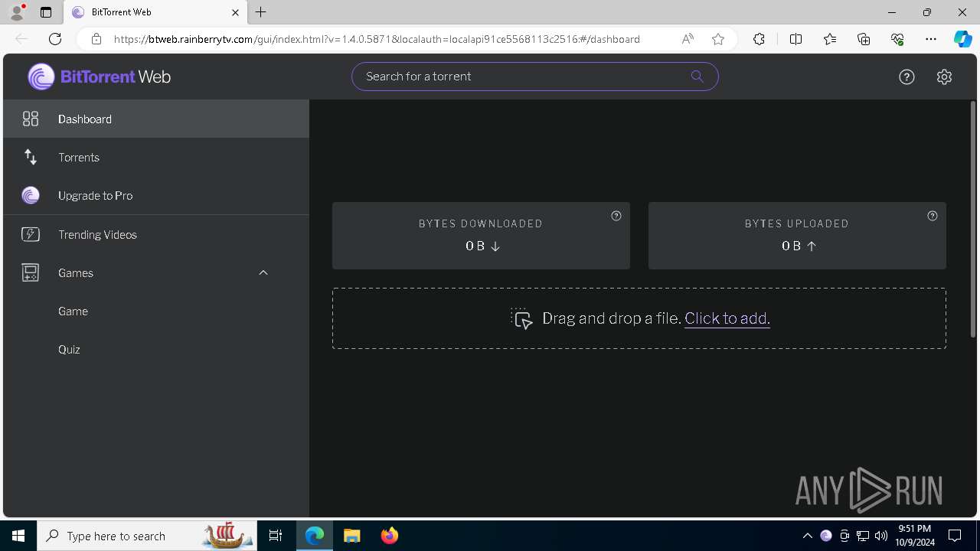This screenshot has height=551, width=980.
Task: Show info tooltip for Bytes Downloaded
Action: pos(616,216)
